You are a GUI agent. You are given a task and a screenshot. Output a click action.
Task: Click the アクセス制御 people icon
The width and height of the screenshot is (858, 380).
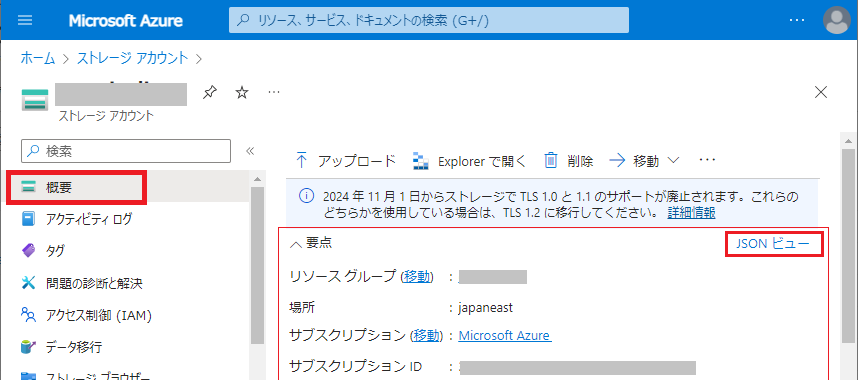click(28, 315)
